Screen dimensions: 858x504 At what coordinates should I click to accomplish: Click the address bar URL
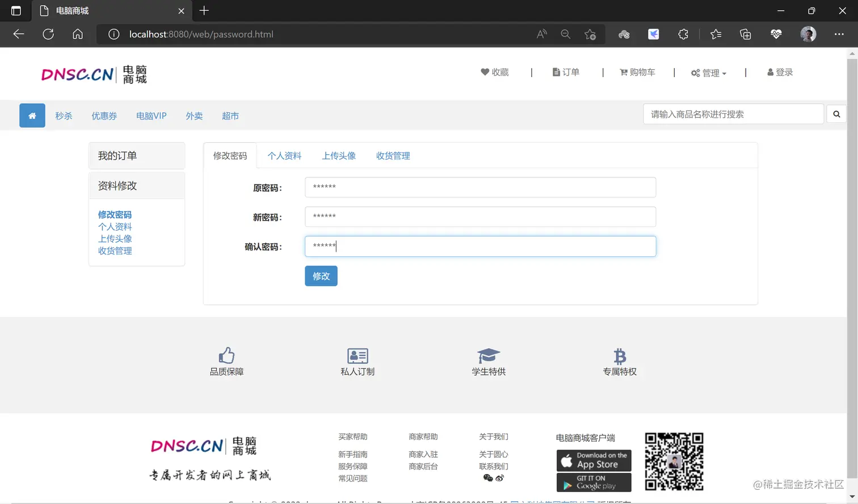(x=201, y=34)
